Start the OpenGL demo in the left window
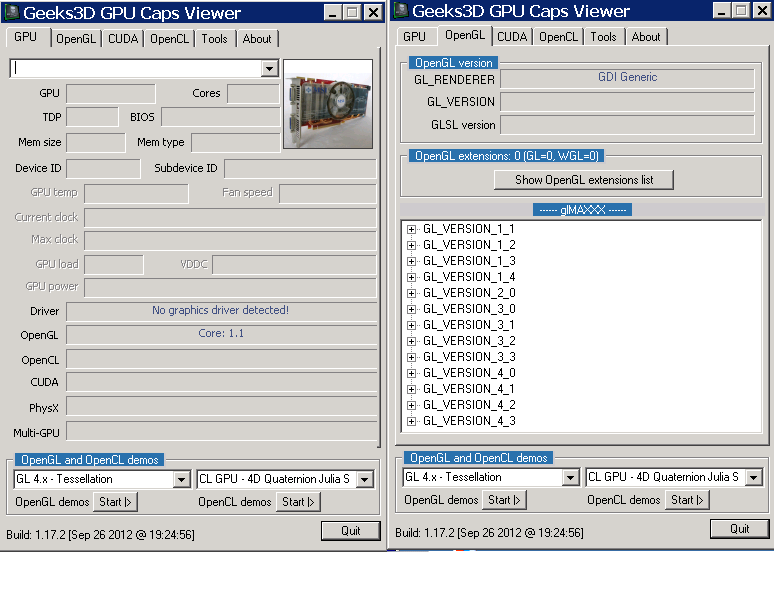774x614 pixels. (x=115, y=502)
